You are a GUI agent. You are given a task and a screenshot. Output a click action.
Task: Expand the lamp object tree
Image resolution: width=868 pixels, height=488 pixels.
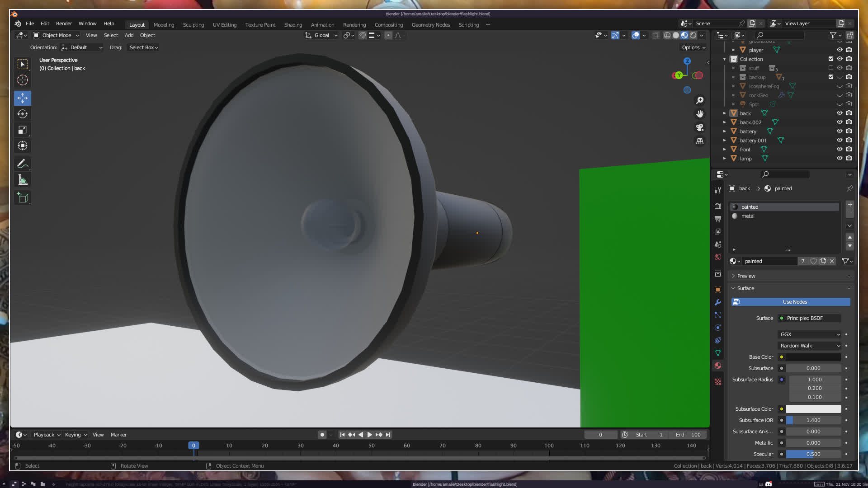tap(725, 159)
